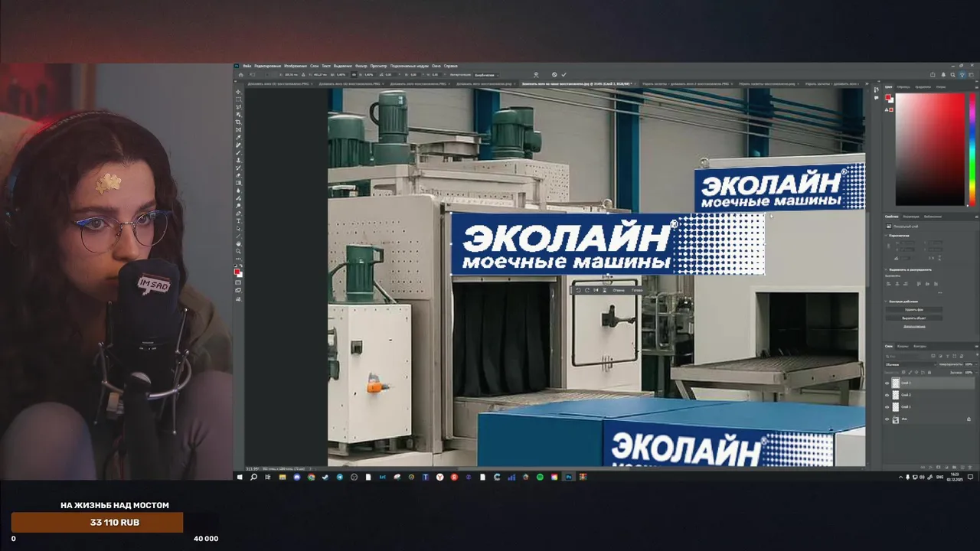Open the layer blend mode dropdown Обычные

point(911,364)
